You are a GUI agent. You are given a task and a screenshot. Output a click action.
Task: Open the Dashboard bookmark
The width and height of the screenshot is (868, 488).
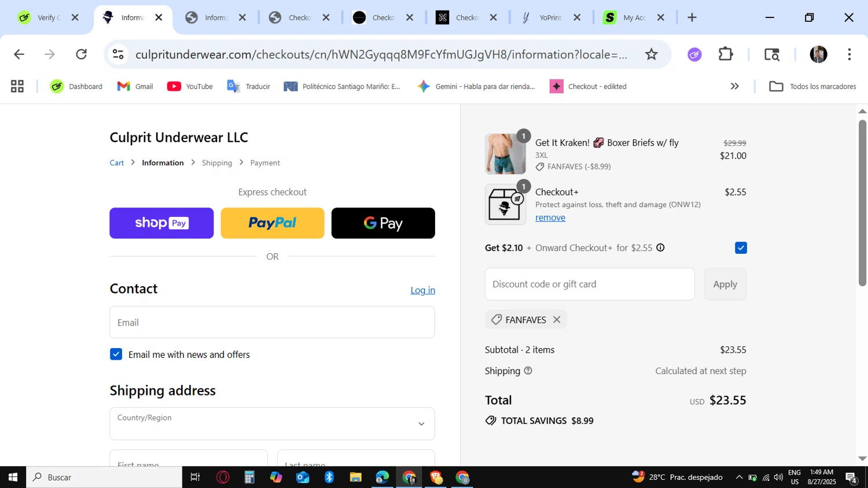click(x=76, y=86)
